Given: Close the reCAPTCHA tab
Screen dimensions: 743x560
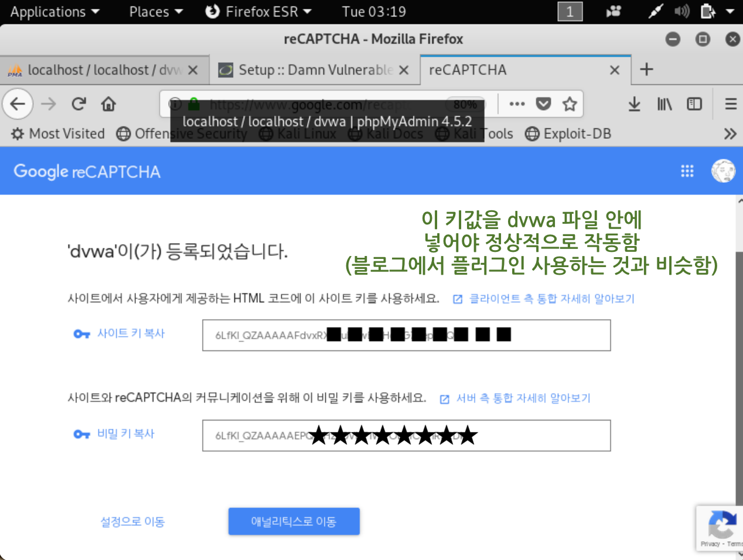Looking at the screenshot, I should click(615, 70).
